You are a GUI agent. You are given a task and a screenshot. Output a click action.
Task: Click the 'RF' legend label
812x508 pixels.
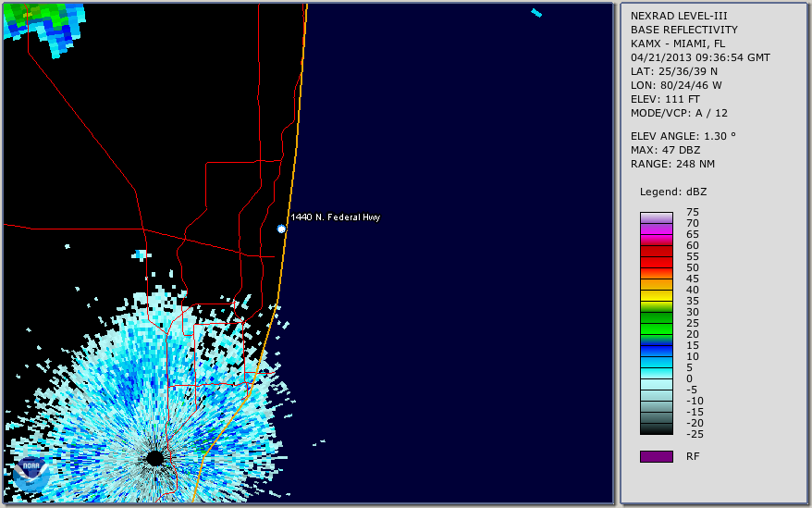[x=693, y=456]
